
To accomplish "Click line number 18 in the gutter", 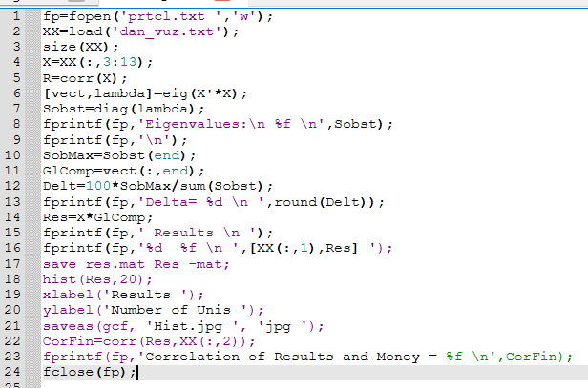I will coord(12,278).
